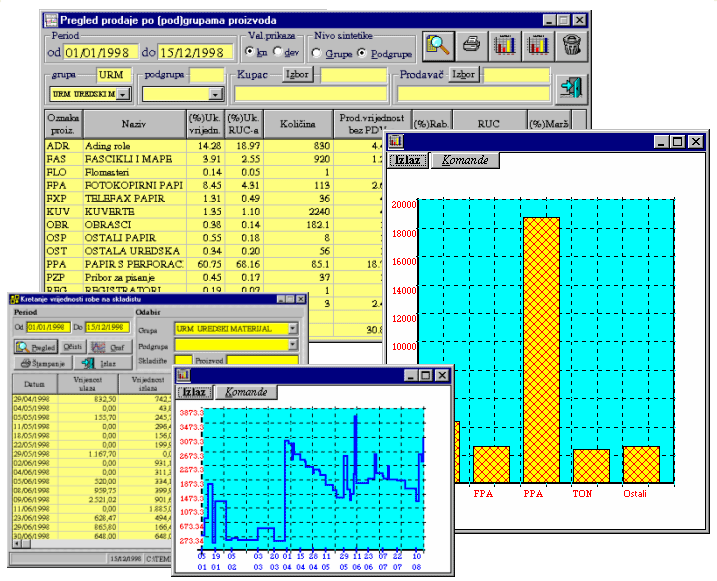Click the period start date field 01/01/1998
Viewport: 717px width, 581px height.
click(100, 51)
